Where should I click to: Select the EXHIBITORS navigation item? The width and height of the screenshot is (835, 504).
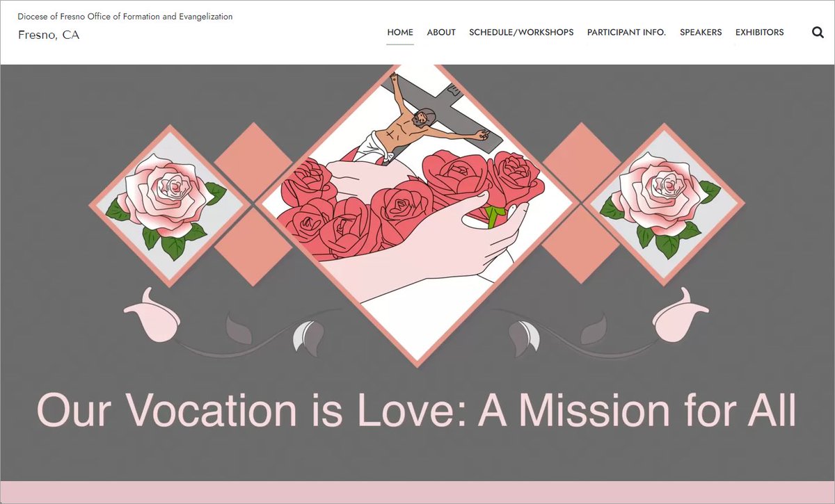click(x=759, y=32)
